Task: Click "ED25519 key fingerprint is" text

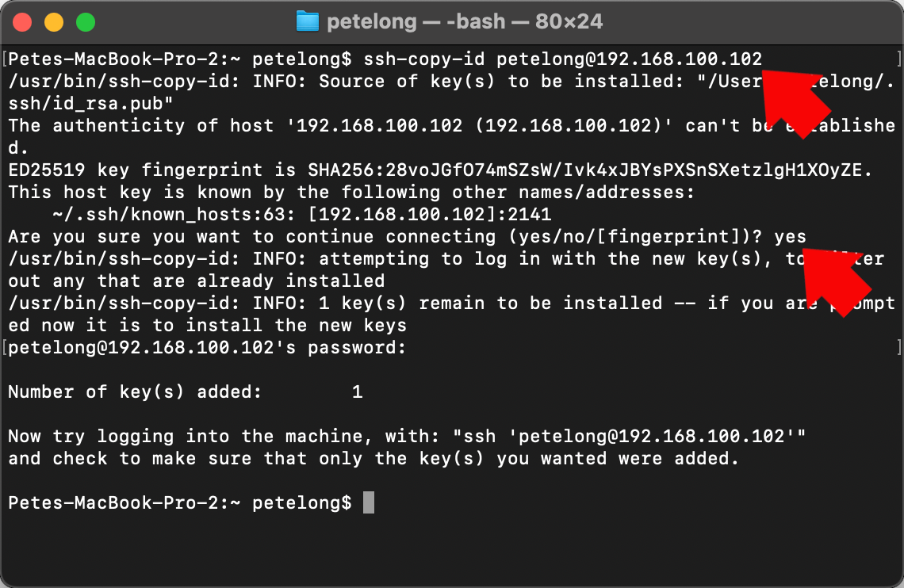Action: (151, 170)
